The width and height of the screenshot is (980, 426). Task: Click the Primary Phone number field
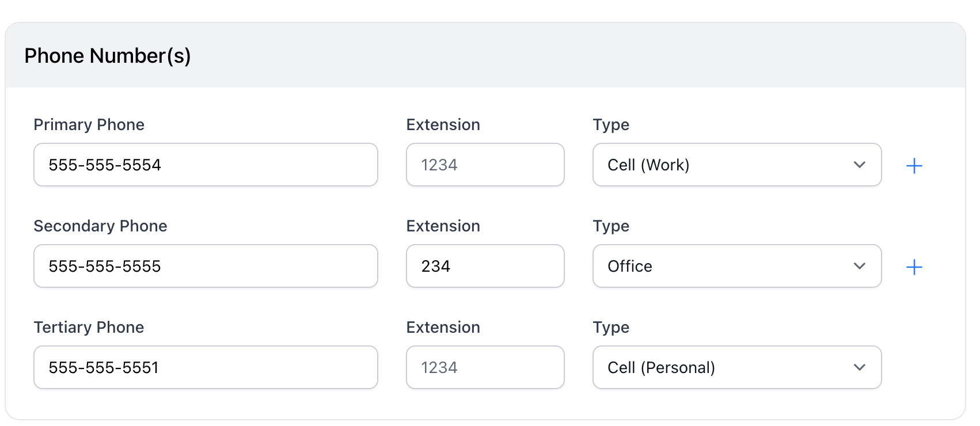pyautogui.click(x=206, y=165)
